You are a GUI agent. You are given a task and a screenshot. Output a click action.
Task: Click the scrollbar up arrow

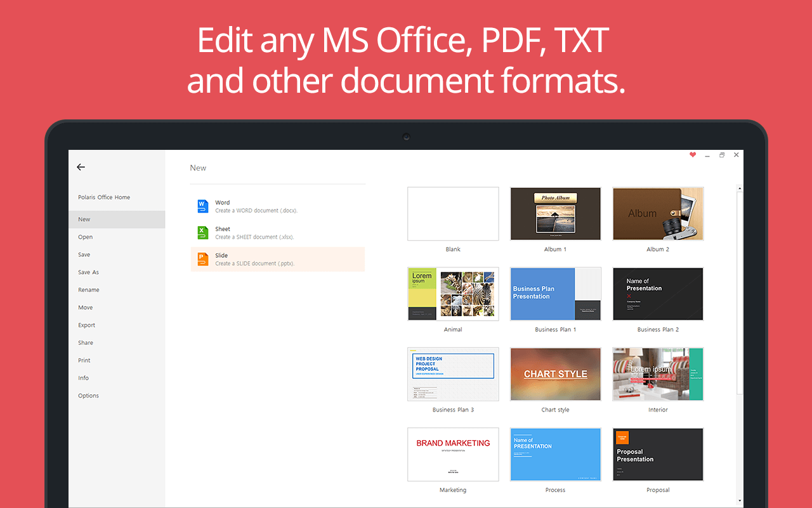pos(739,188)
